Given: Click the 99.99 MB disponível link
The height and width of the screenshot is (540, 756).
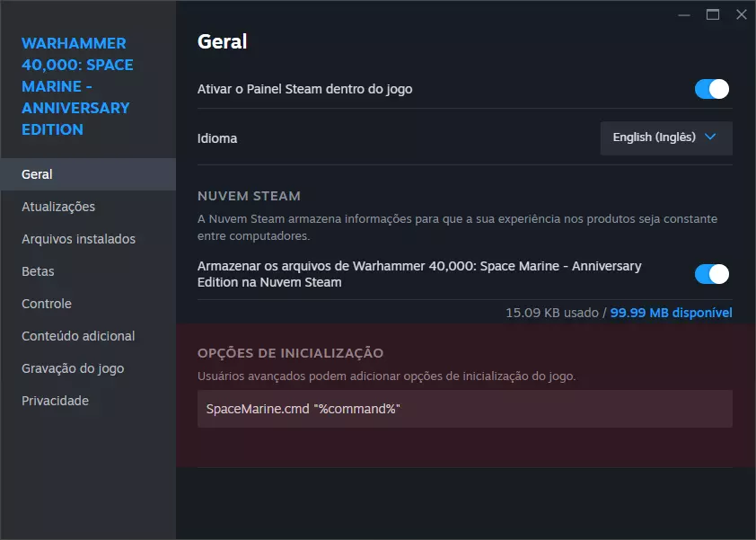Looking at the screenshot, I should pyautogui.click(x=671, y=313).
